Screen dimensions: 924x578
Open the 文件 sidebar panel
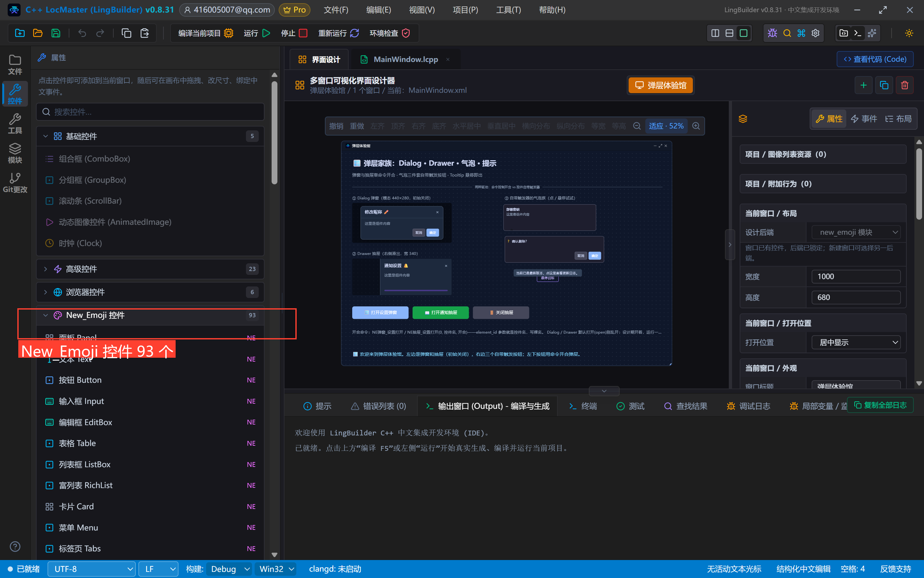pyautogui.click(x=15, y=65)
